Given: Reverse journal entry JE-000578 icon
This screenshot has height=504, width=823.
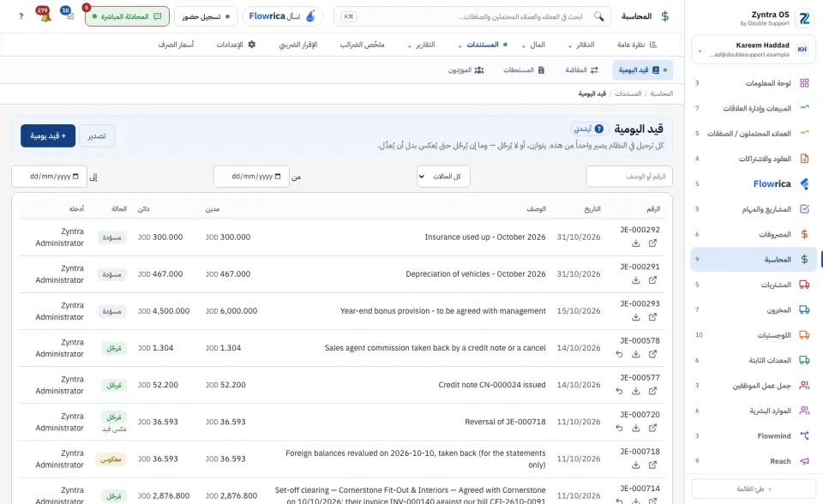Looking at the screenshot, I should pyautogui.click(x=619, y=354).
